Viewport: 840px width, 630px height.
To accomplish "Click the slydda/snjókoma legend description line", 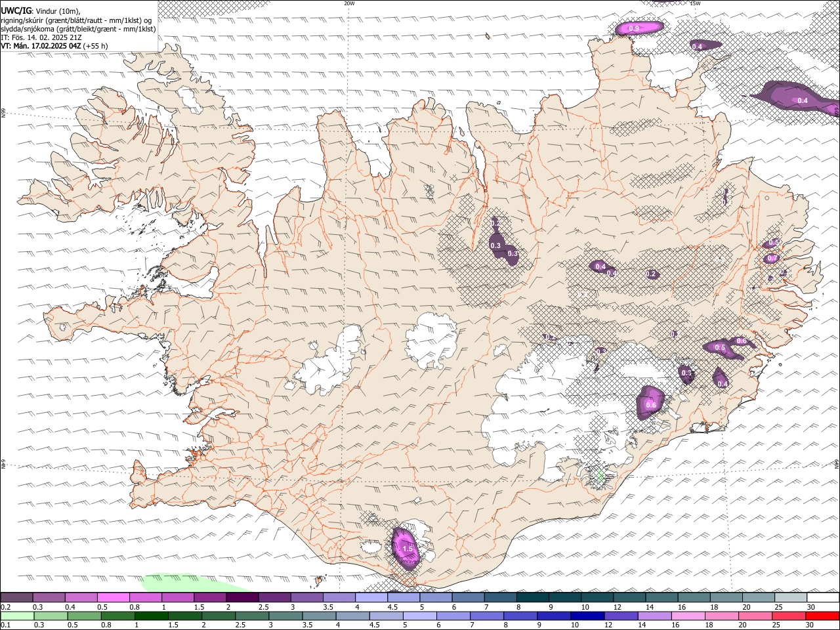I will point(78,29).
